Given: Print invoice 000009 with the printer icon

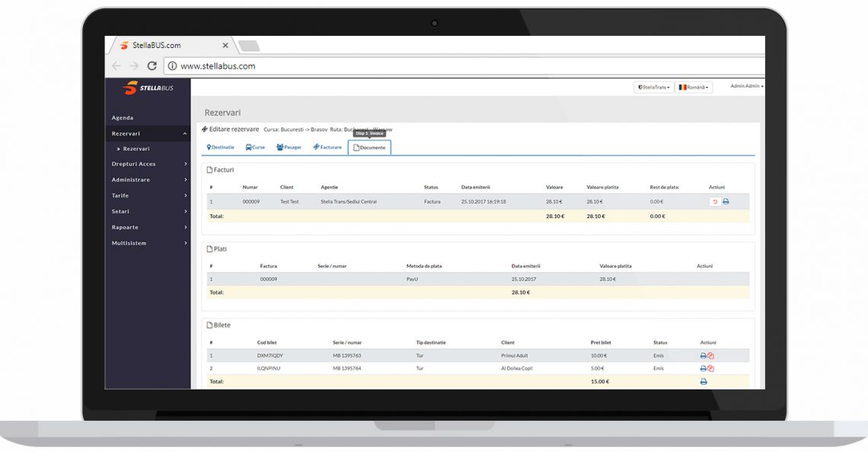Looking at the screenshot, I should coord(726,202).
